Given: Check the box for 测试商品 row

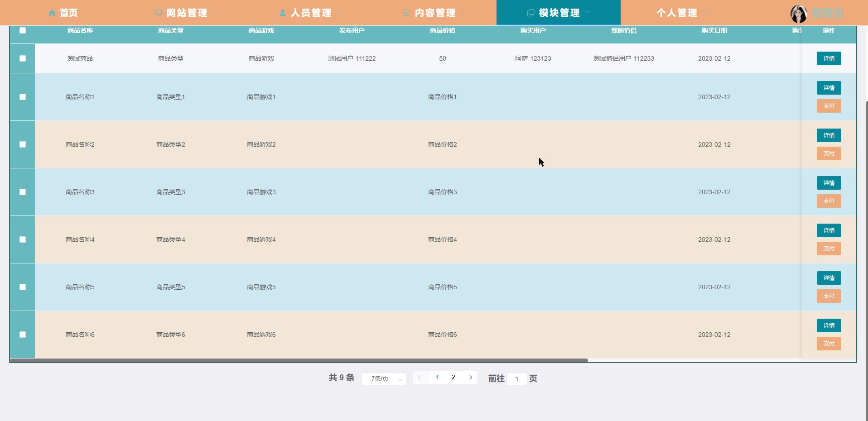Looking at the screenshot, I should click(23, 58).
